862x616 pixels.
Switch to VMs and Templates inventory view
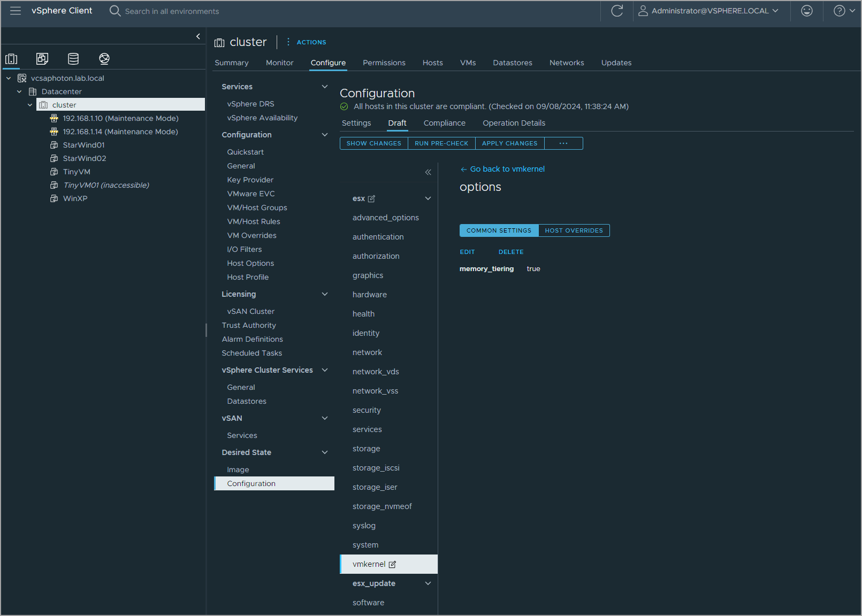[x=42, y=59]
